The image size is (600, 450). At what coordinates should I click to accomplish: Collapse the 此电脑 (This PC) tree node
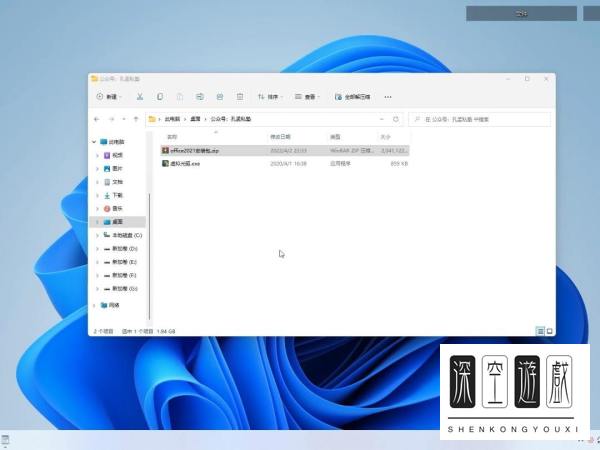[94, 142]
